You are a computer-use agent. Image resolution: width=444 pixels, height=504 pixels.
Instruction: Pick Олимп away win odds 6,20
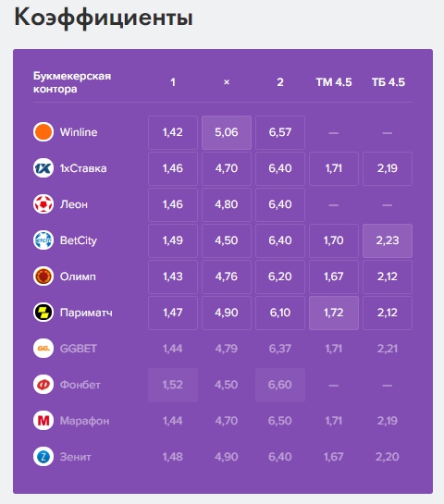[x=280, y=277]
